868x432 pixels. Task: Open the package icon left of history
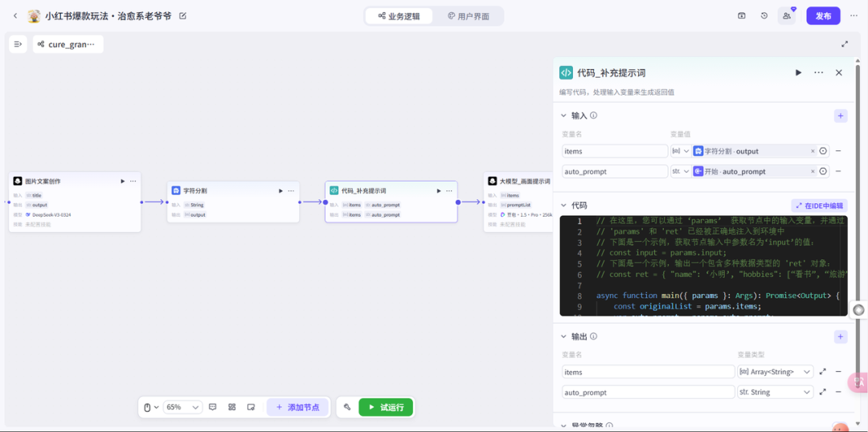click(x=742, y=15)
